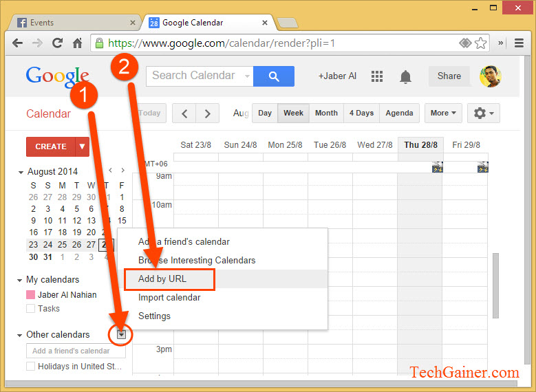
Task: Enable Holidays in United States calendar
Action: pos(30,367)
